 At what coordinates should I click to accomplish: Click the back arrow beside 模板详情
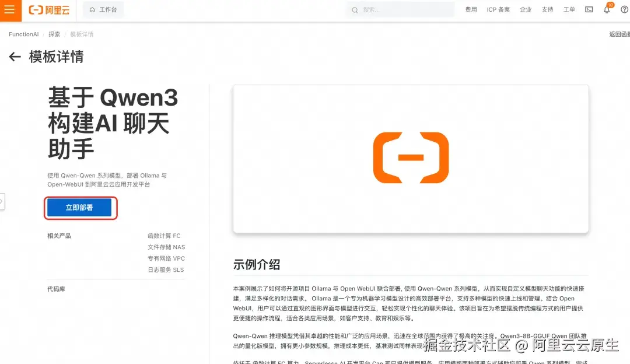[15, 57]
